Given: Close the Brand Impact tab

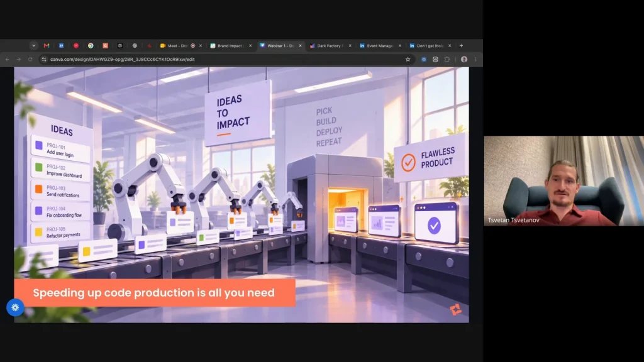Looking at the screenshot, I should click(250, 45).
